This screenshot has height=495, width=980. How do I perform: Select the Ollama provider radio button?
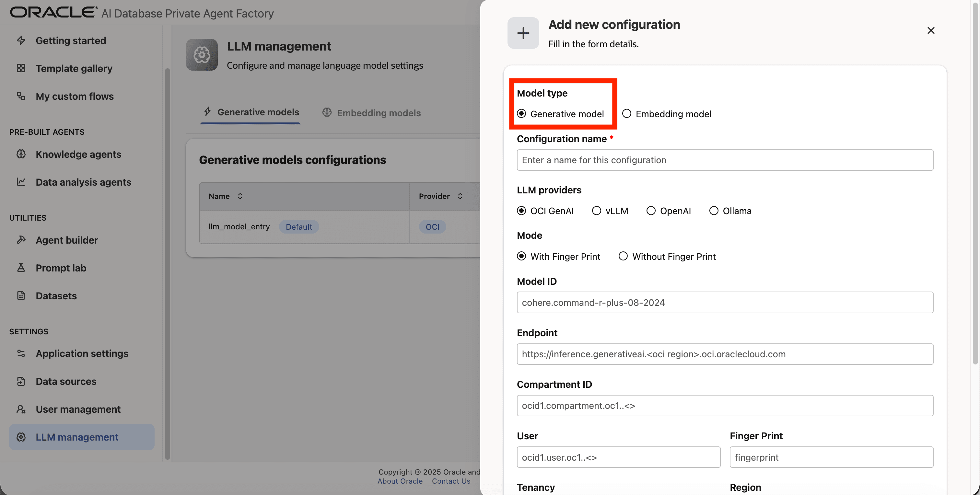[x=714, y=211]
